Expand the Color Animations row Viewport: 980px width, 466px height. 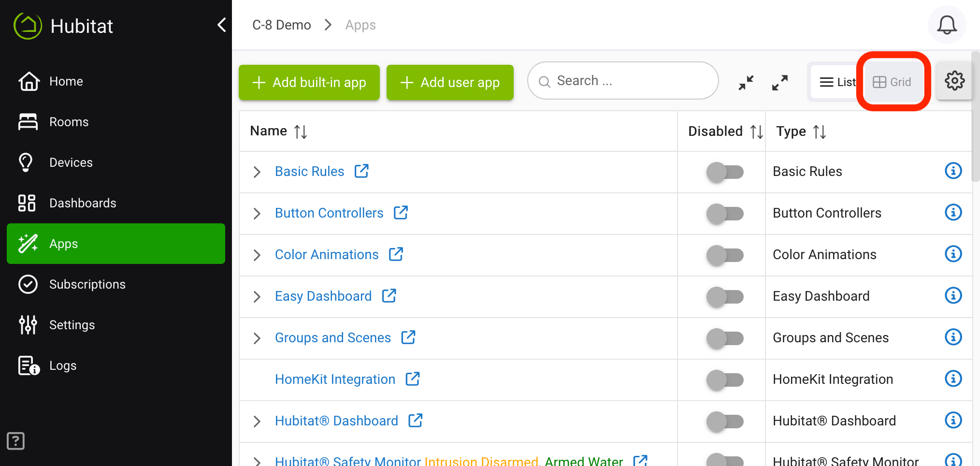pos(257,255)
